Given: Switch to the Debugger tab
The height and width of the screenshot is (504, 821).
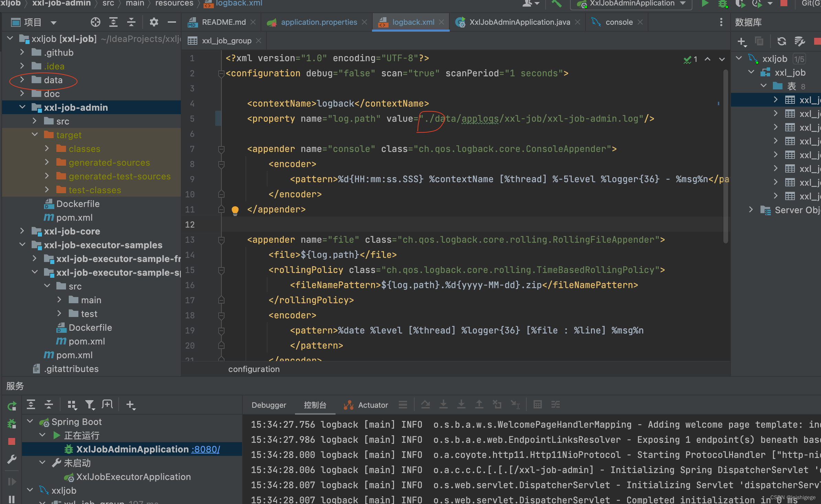Looking at the screenshot, I should (x=269, y=405).
